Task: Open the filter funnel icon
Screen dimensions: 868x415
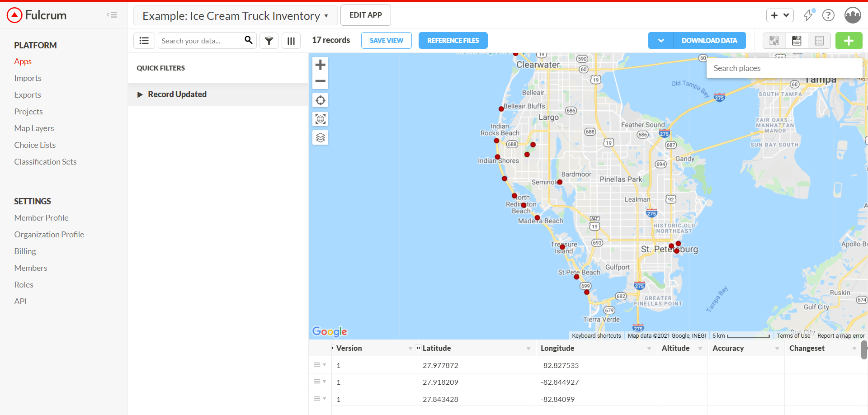Action: 269,41
